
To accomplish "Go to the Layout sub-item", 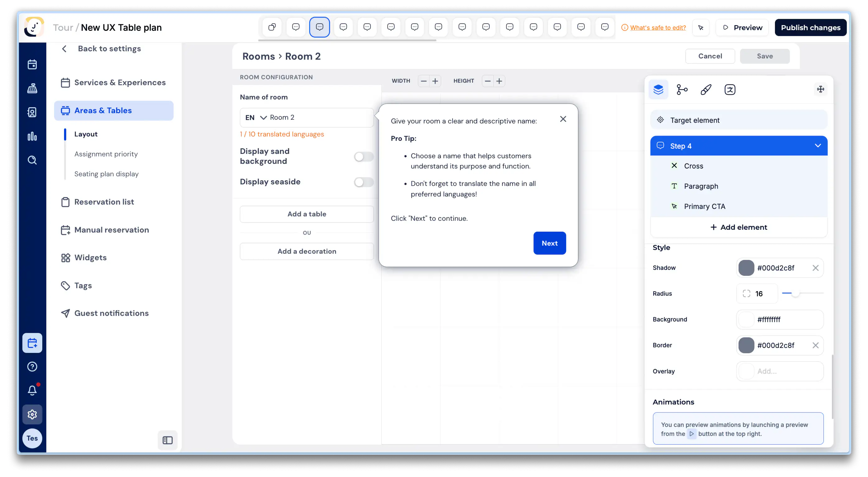I will tap(86, 134).
